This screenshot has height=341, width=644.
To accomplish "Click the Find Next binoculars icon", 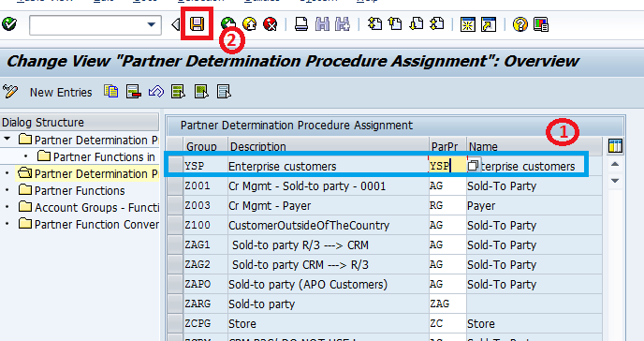I will tap(343, 24).
